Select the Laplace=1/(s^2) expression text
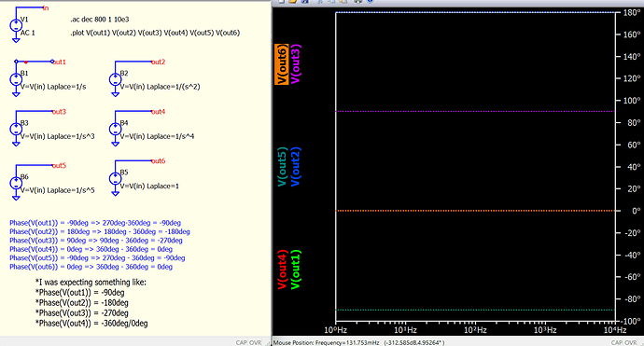644x346 pixels. pyautogui.click(x=174, y=87)
